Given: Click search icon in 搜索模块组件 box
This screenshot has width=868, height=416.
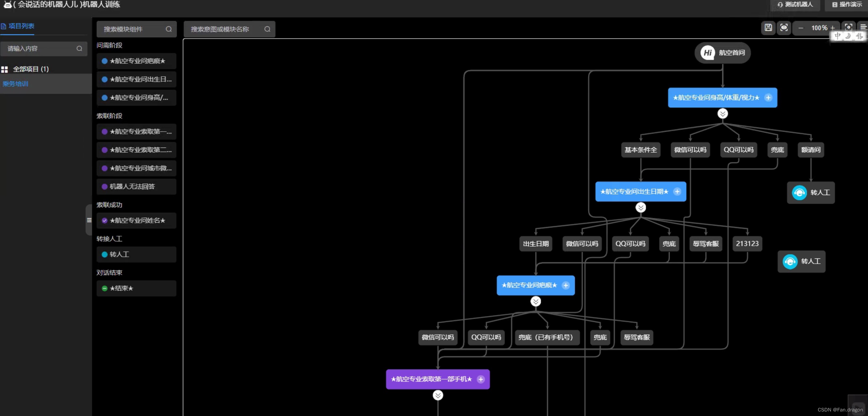Looking at the screenshot, I should [x=169, y=29].
